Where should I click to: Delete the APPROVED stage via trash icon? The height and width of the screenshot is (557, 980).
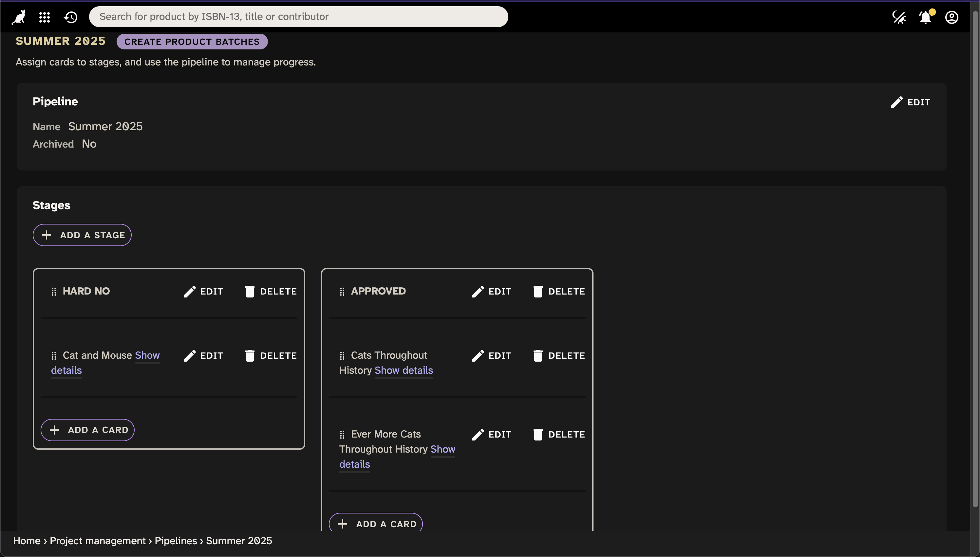coord(538,291)
